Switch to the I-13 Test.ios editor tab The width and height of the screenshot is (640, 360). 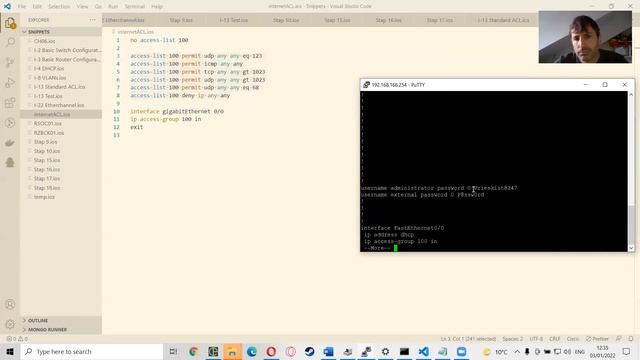(233, 20)
